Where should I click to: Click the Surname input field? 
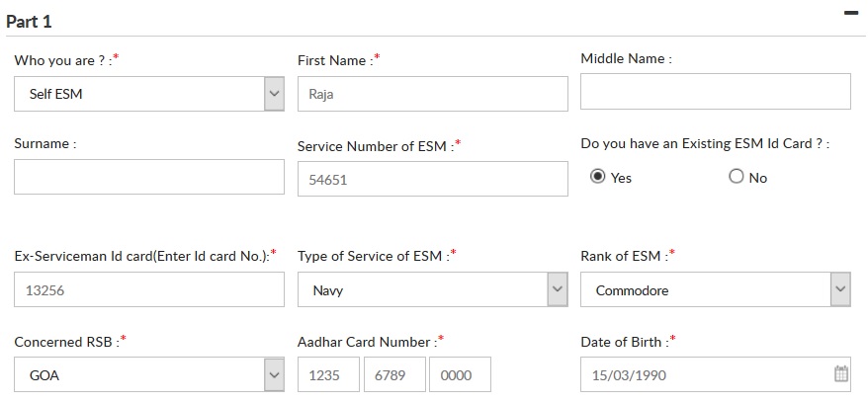click(x=149, y=177)
